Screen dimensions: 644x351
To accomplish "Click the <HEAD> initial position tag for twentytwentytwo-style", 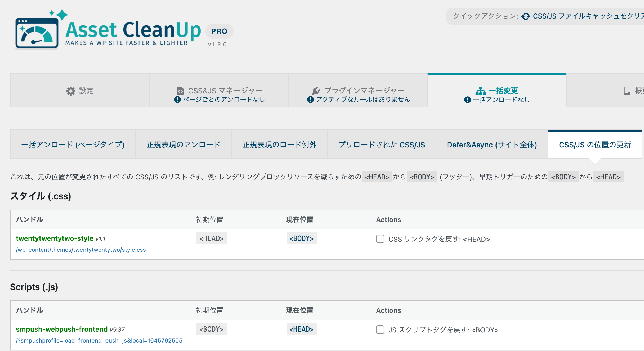I will [212, 238].
